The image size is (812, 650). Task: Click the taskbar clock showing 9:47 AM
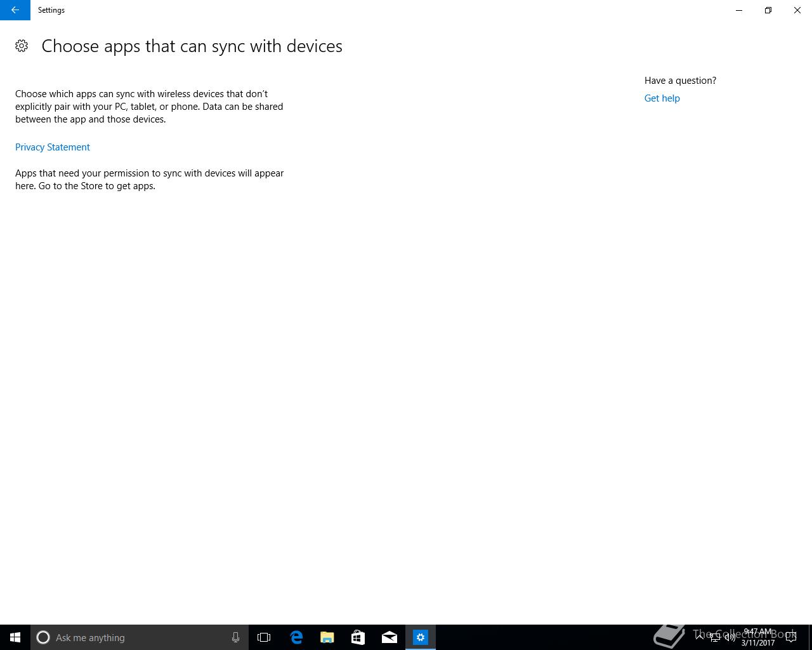tap(758, 637)
